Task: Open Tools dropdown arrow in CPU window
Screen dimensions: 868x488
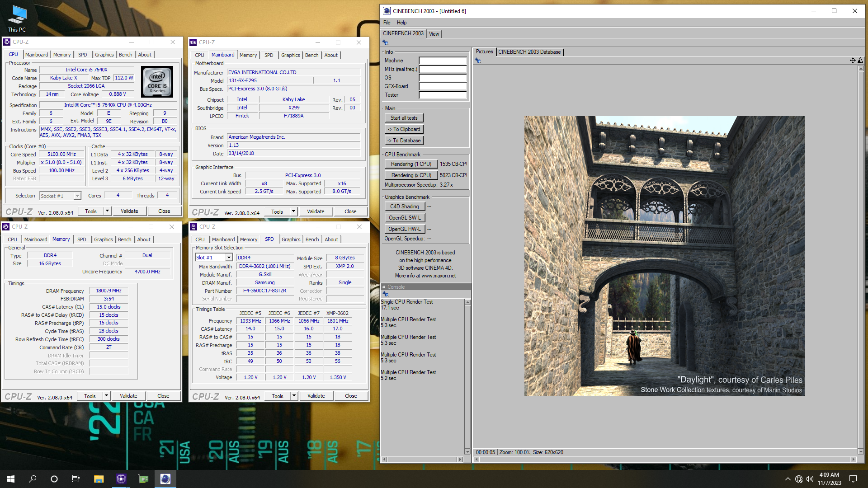Action: (107, 211)
